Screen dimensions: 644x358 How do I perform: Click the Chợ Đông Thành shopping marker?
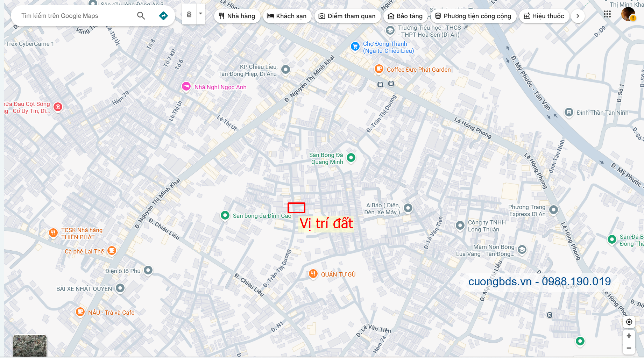click(x=355, y=46)
